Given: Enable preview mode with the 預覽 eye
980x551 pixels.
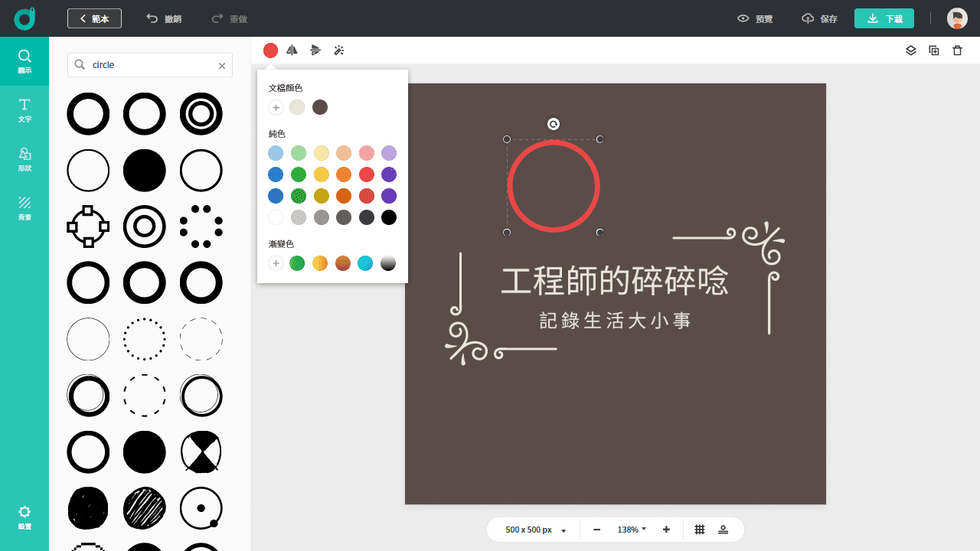Looking at the screenshot, I should coord(754,18).
